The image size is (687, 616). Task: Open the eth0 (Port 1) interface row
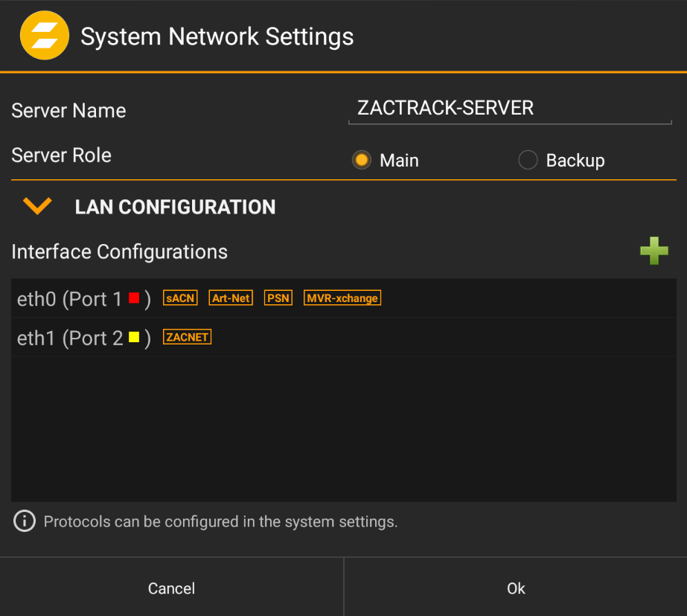[344, 298]
